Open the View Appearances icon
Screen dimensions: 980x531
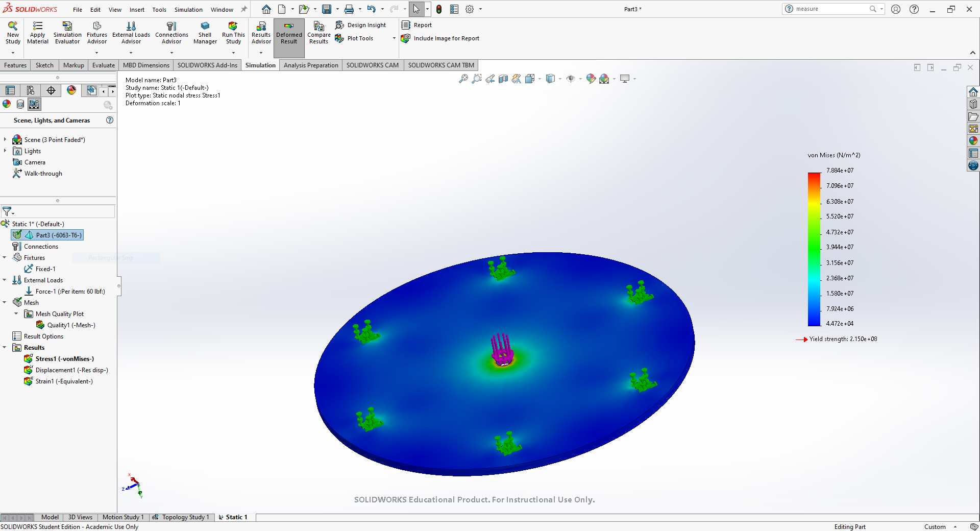pyautogui.click(x=7, y=104)
